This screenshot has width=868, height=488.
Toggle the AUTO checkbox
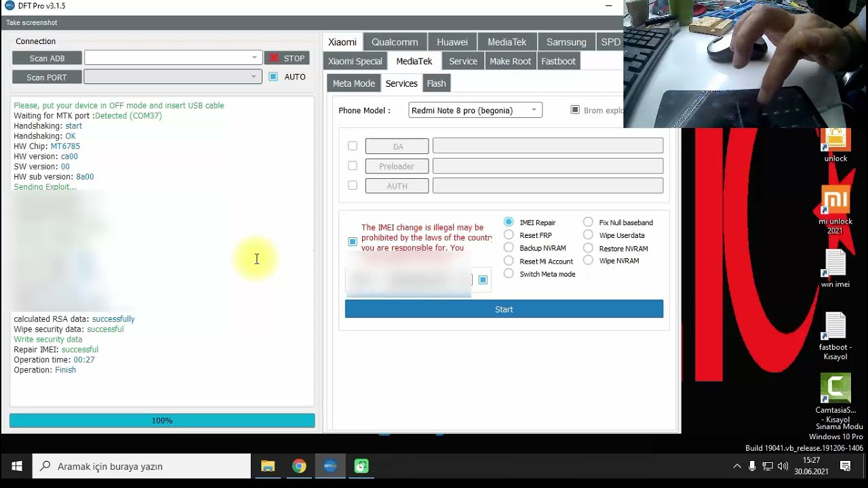point(273,77)
